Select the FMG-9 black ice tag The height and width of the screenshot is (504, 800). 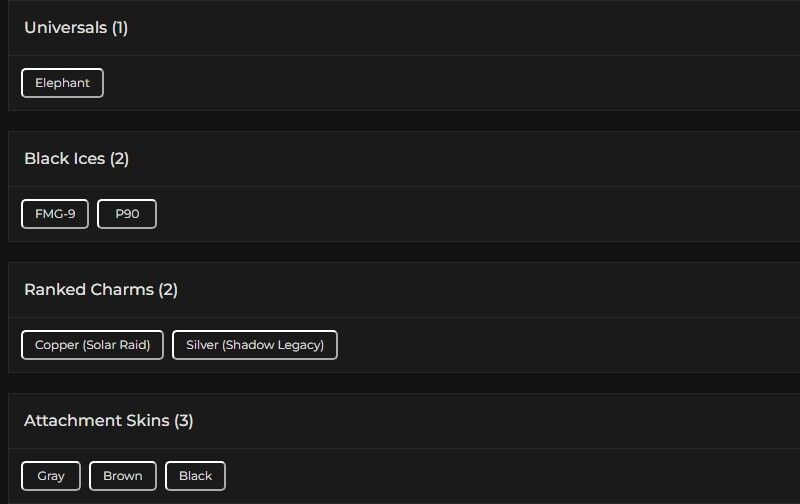click(x=55, y=214)
